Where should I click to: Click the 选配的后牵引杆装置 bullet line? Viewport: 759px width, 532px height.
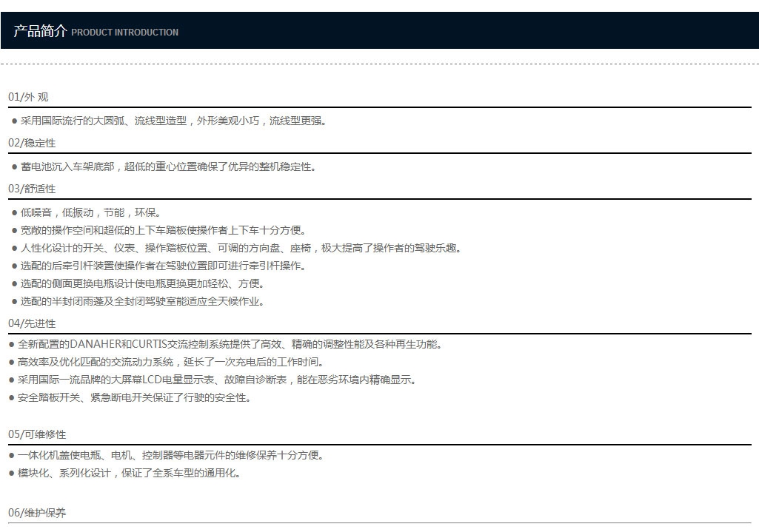158,266
